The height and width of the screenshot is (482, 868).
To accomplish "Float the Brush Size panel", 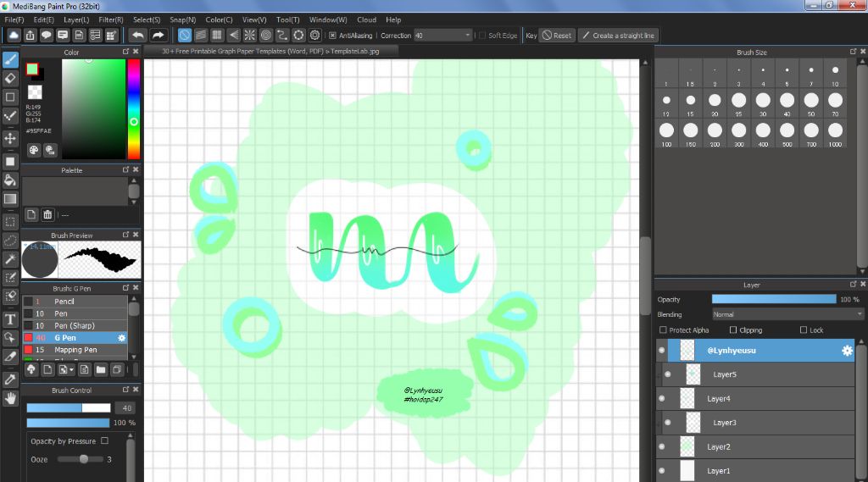I will (x=853, y=52).
